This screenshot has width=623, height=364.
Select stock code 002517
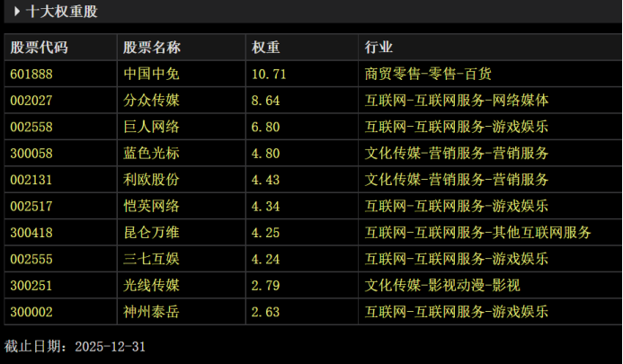(31, 206)
